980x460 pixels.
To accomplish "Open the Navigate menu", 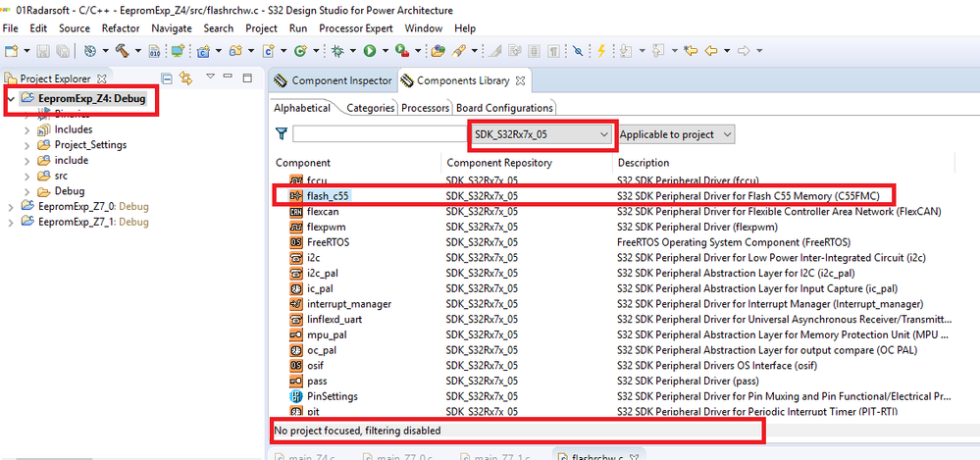I will click(x=172, y=28).
